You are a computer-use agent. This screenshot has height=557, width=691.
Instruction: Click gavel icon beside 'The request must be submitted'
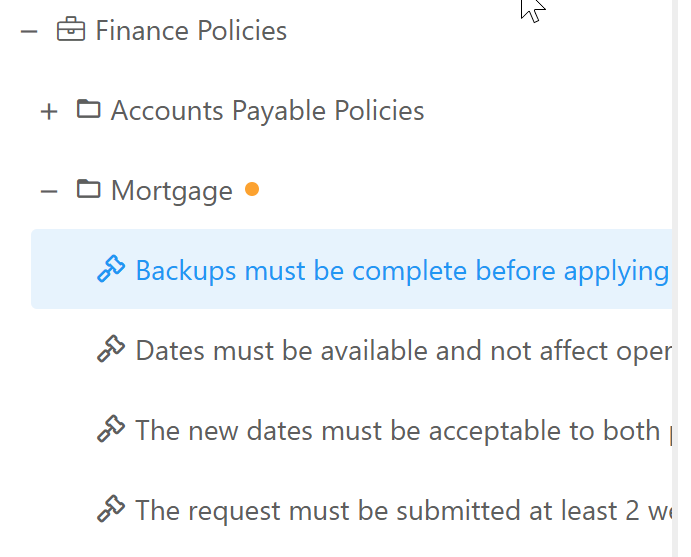(x=110, y=509)
